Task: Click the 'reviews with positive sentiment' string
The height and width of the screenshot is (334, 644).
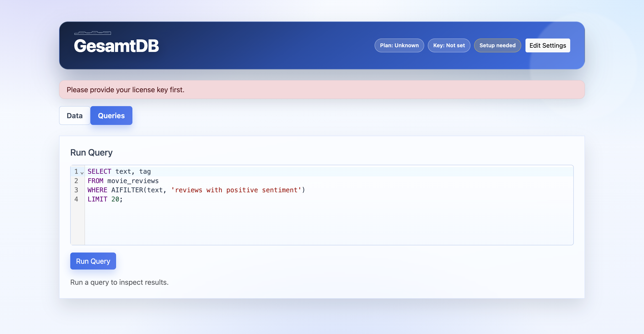Action: (236, 190)
